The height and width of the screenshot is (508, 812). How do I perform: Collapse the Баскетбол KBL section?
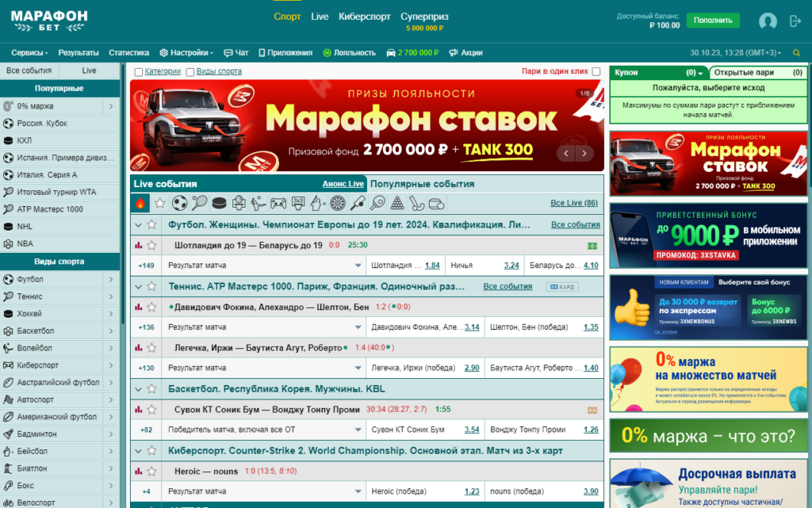pos(138,389)
